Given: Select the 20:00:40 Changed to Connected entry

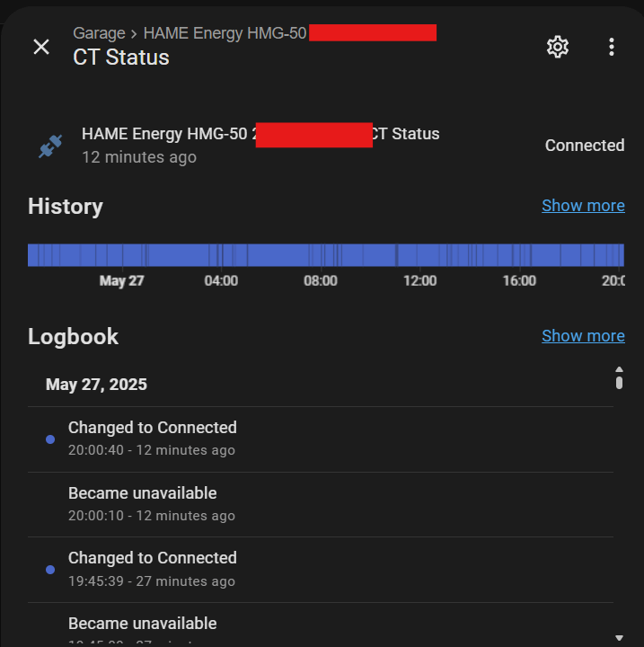Looking at the screenshot, I should point(321,439).
